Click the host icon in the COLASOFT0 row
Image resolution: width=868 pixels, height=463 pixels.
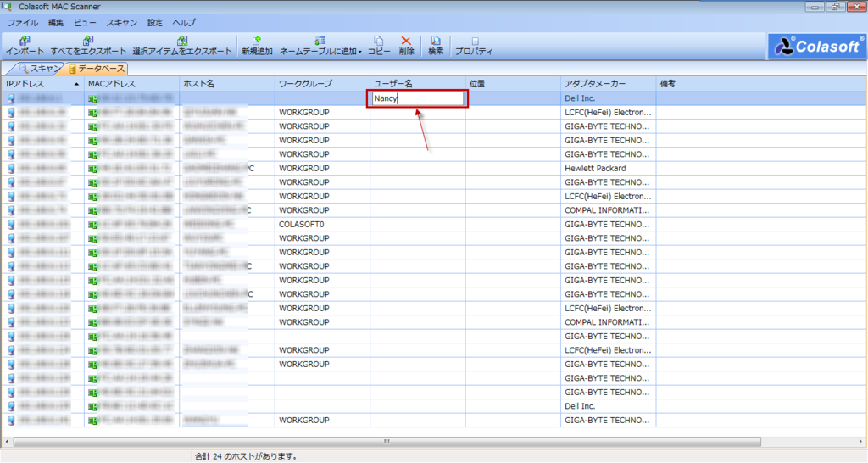pyautogui.click(x=11, y=225)
